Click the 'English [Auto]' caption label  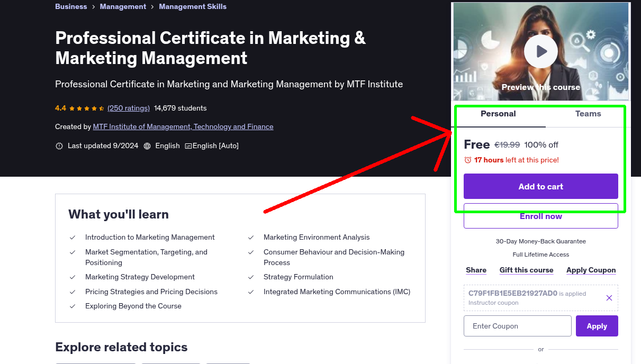[215, 145]
